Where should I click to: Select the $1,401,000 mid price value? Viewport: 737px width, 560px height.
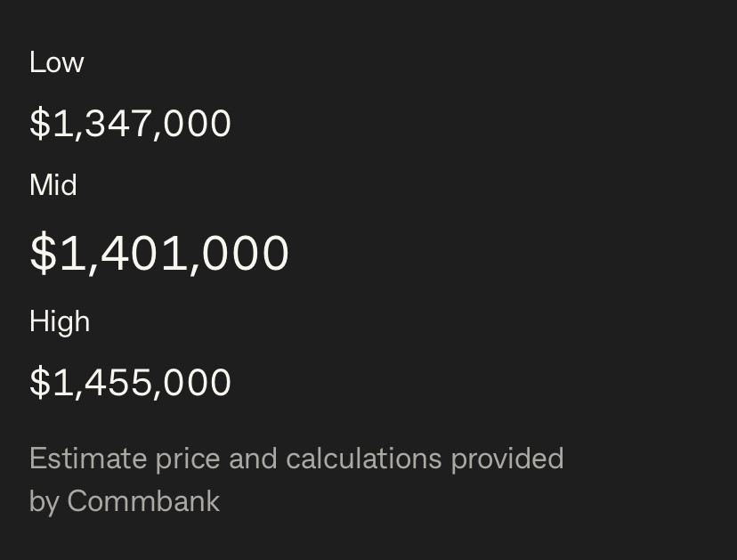pos(158,254)
